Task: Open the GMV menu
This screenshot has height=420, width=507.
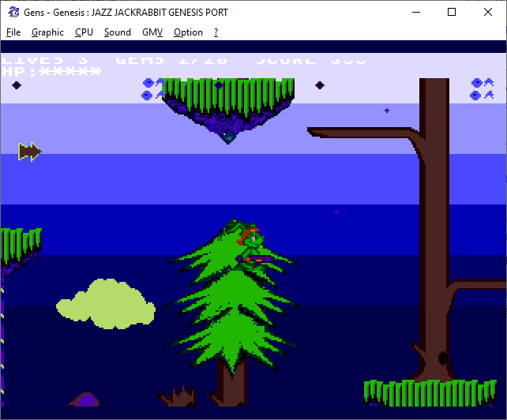Action: 152,32
